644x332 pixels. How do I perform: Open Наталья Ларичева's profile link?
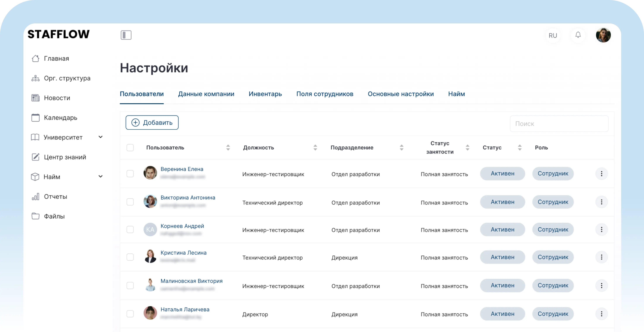(185, 309)
